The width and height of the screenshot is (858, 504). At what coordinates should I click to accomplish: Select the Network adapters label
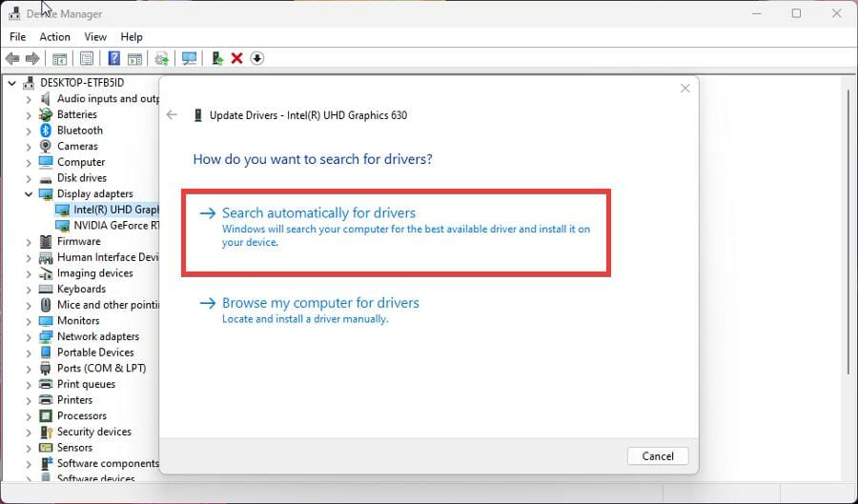pyautogui.click(x=98, y=336)
